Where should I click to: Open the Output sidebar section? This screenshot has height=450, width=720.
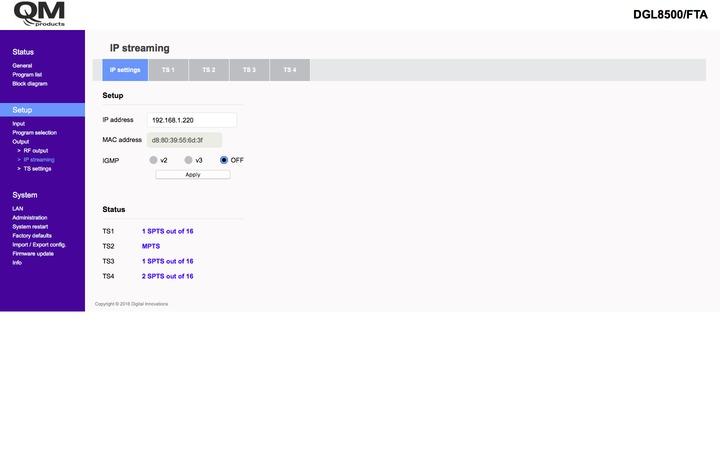tap(20, 142)
